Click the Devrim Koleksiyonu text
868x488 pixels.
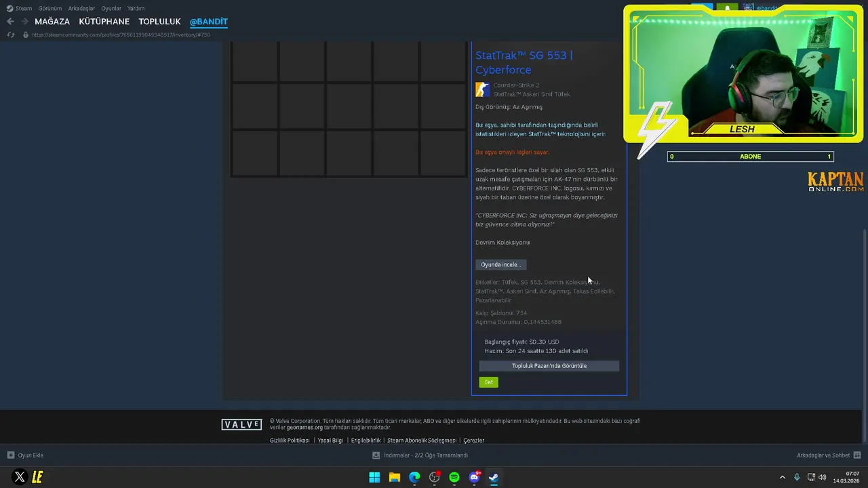tap(502, 242)
